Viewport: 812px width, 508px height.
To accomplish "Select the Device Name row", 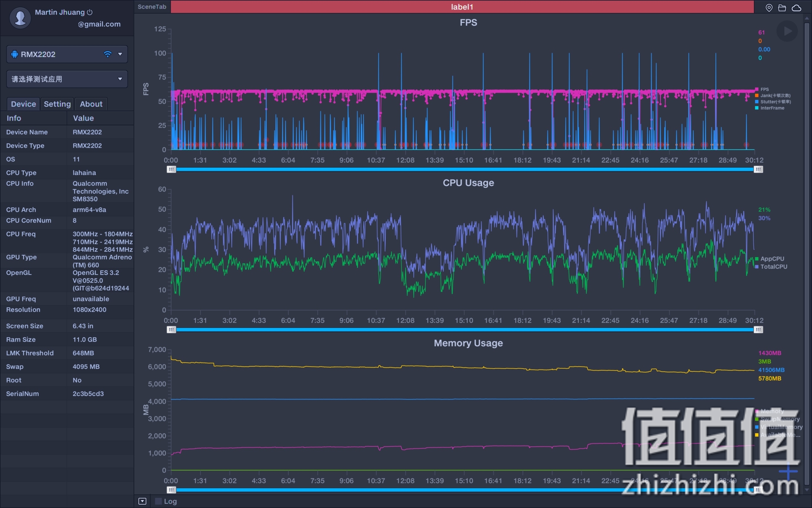I will point(67,132).
